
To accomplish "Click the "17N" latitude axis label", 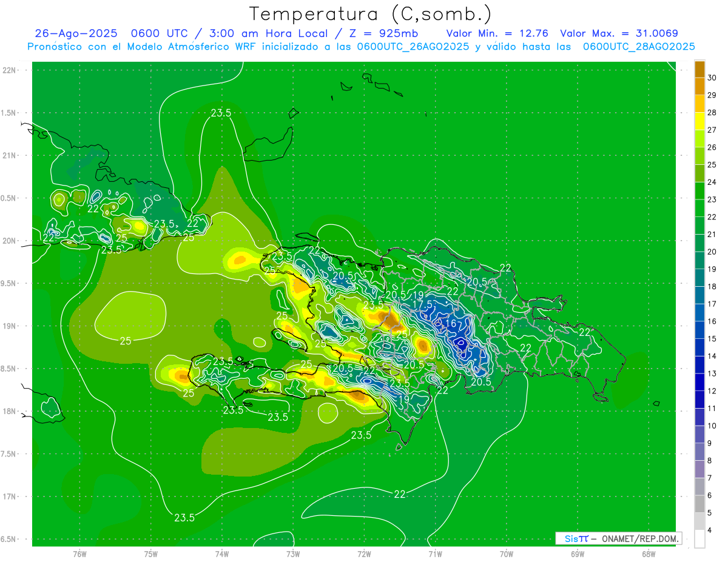I will (9, 497).
